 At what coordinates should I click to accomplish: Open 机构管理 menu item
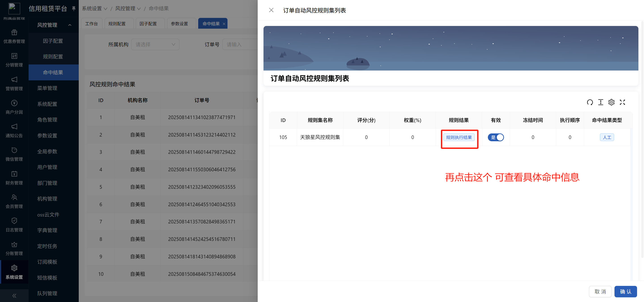47,199
